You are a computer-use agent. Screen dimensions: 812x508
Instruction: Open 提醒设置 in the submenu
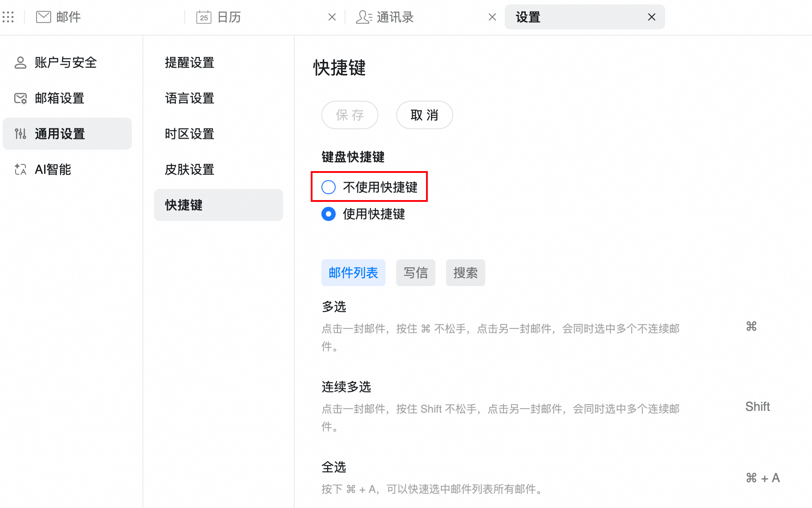pos(190,62)
